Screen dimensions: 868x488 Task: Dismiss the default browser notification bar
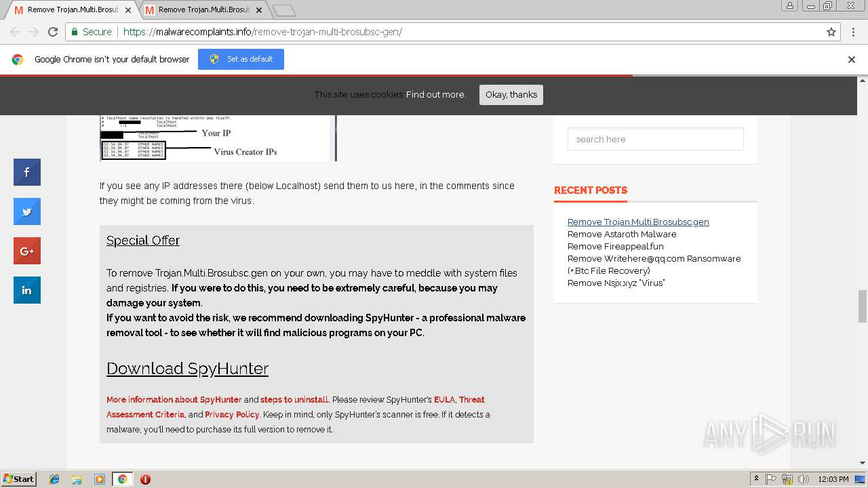point(852,60)
